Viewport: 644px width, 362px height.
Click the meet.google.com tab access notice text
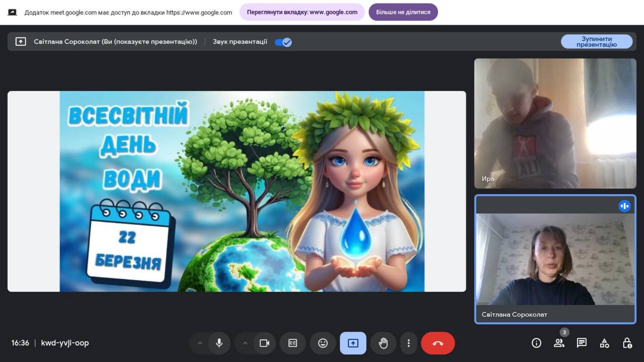click(x=128, y=12)
